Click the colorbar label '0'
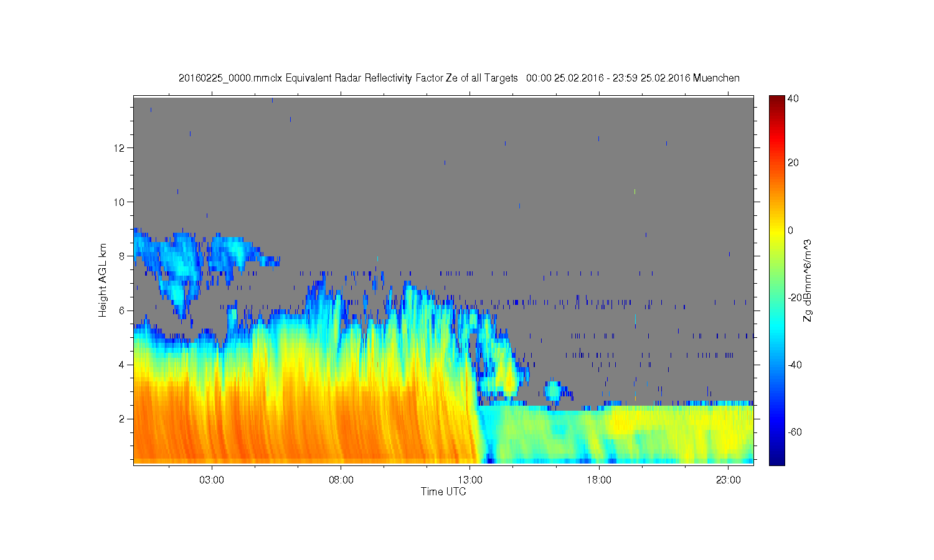The height and width of the screenshot is (560, 934). 791,230
